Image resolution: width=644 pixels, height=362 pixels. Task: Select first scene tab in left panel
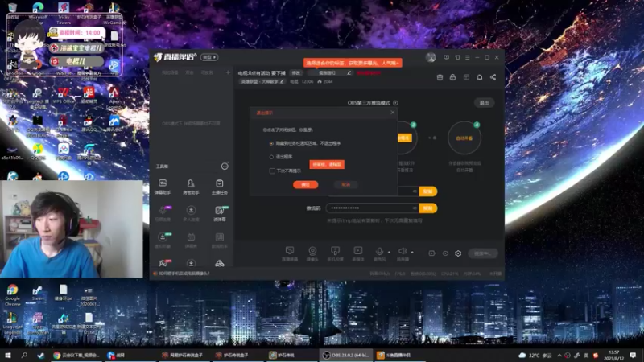170,72
